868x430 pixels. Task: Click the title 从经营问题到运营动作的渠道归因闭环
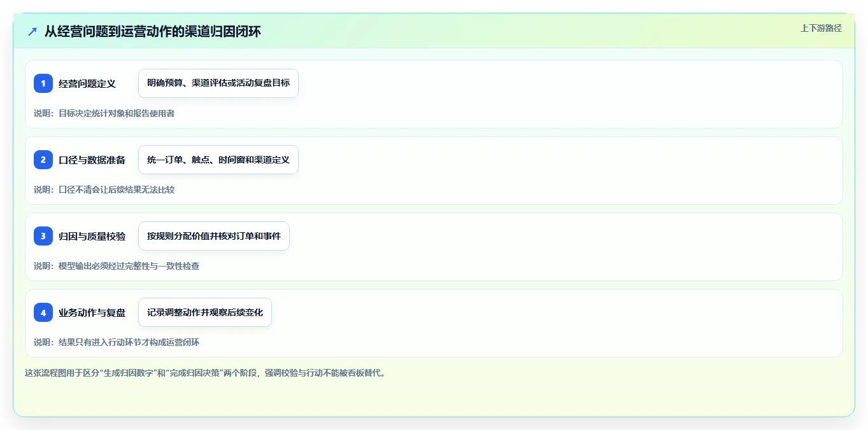click(x=153, y=31)
